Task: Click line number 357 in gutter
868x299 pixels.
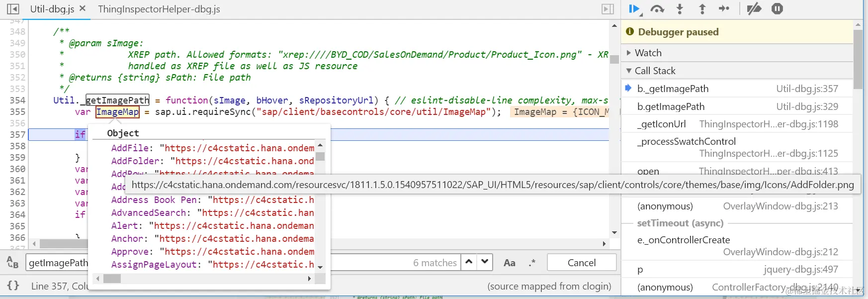Action: click(17, 134)
